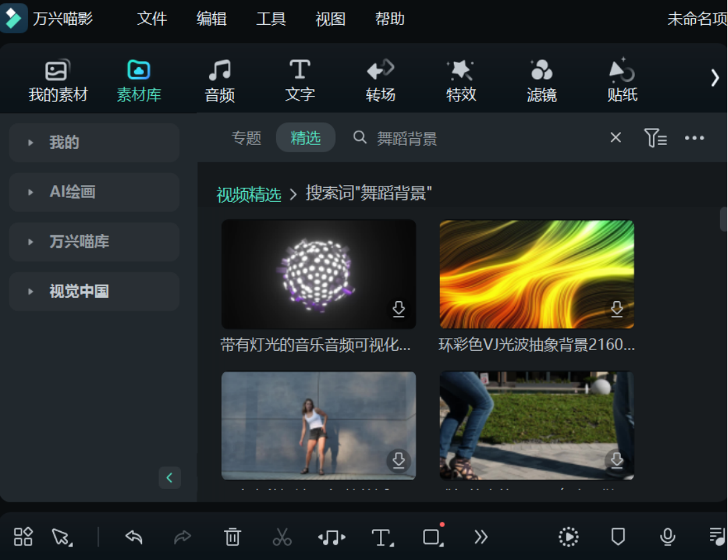Screen dimensions: 728x560
Task: Switch to the 精选 tab
Action: [306, 137]
